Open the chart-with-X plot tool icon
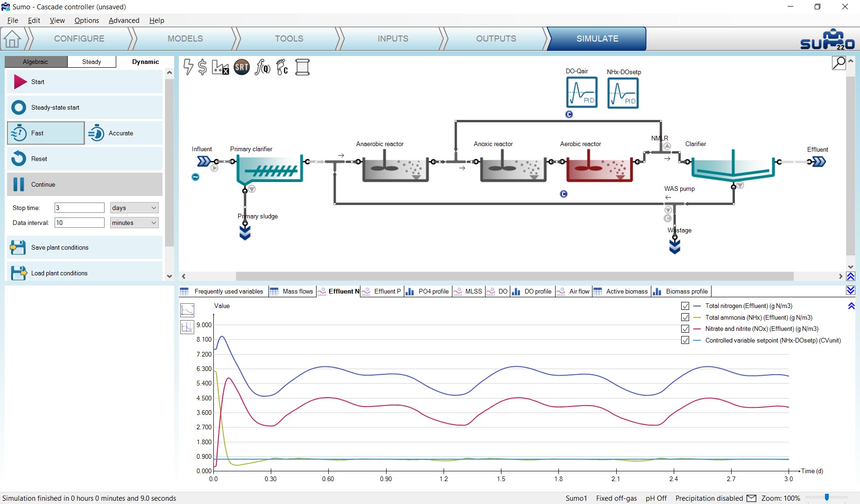The width and height of the screenshot is (860, 504). point(220,67)
